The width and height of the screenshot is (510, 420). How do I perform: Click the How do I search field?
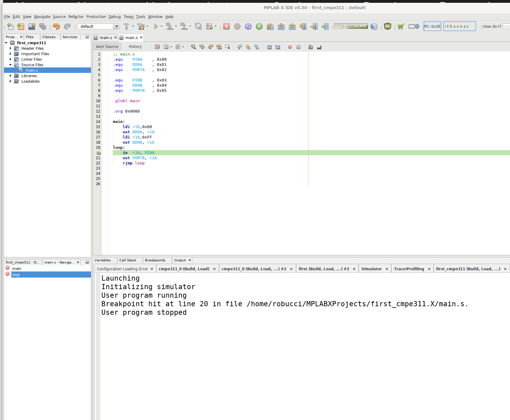(x=506, y=27)
